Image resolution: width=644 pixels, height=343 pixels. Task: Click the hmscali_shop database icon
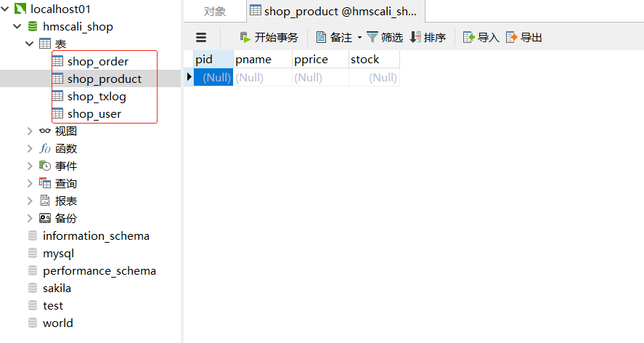coord(33,26)
